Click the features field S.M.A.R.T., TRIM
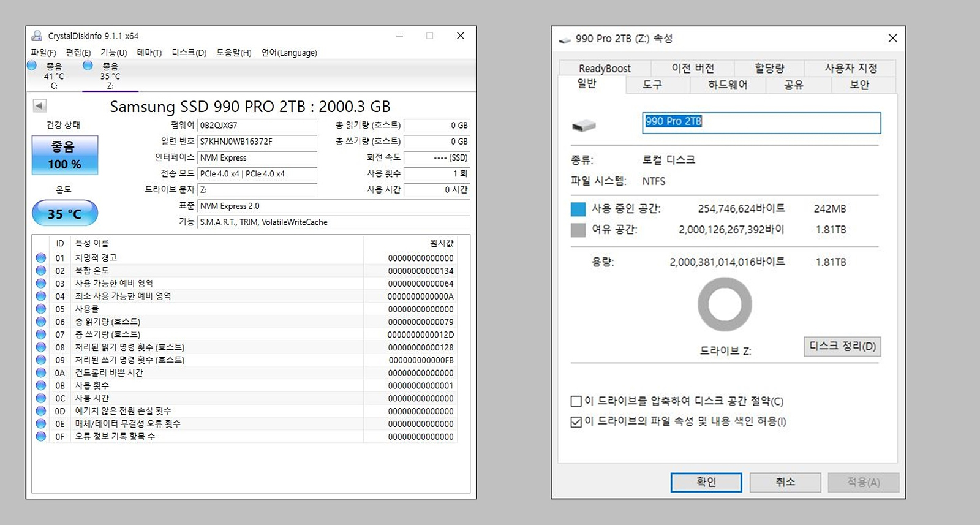980x525 pixels. 334,222
